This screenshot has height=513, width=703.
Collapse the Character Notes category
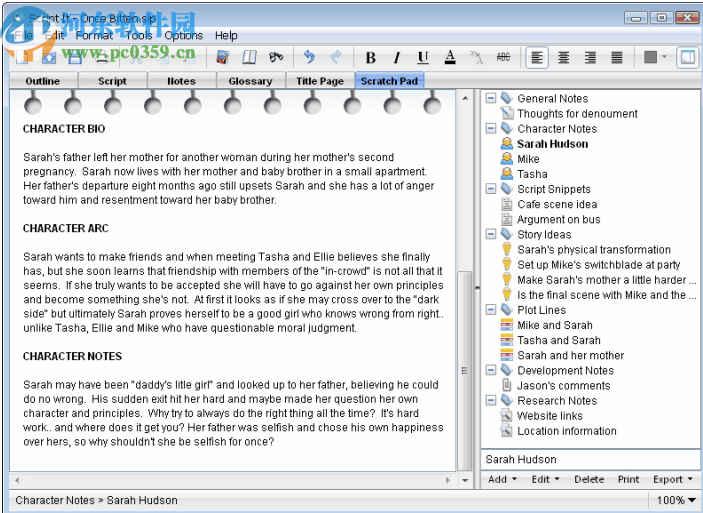(x=491, y=128)
